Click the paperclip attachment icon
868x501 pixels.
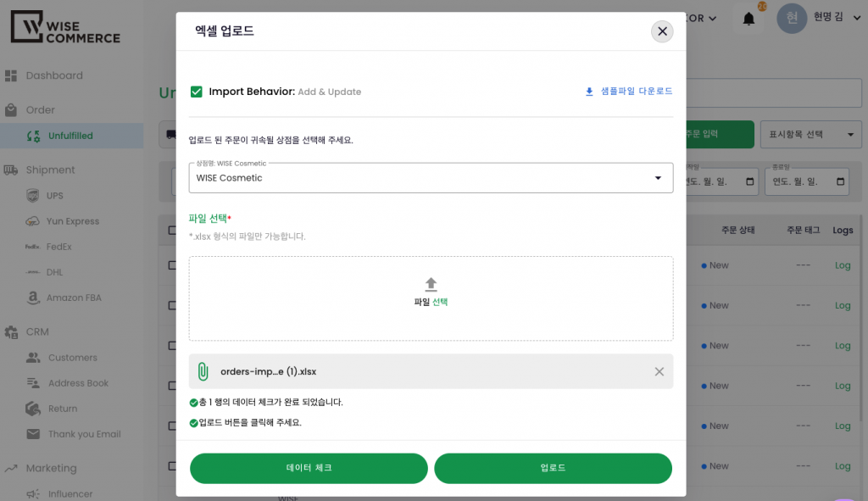coord(203,371)
